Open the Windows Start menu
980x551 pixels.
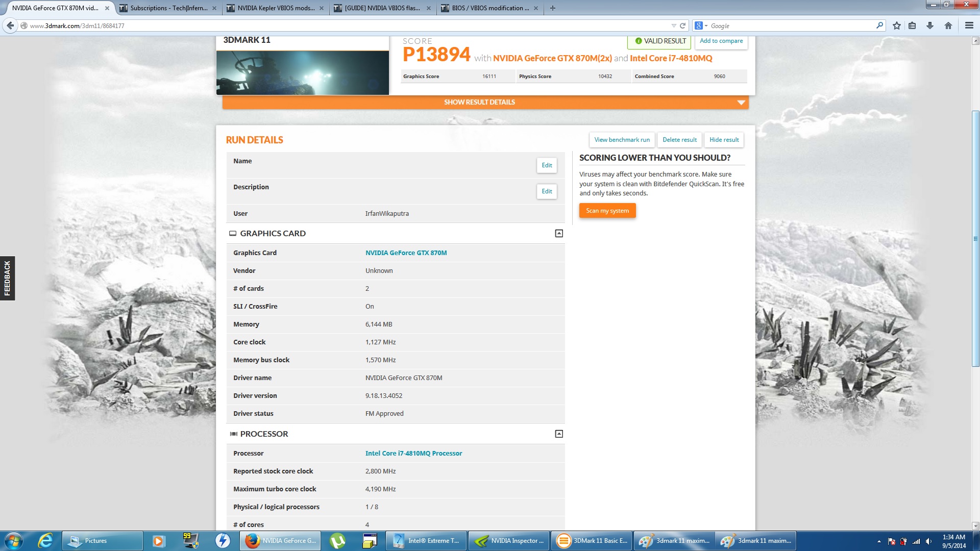(x=14, y=541)
